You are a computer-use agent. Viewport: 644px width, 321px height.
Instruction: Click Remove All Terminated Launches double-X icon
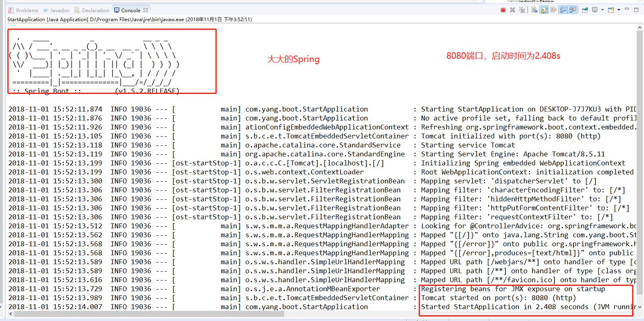[522, 10]
